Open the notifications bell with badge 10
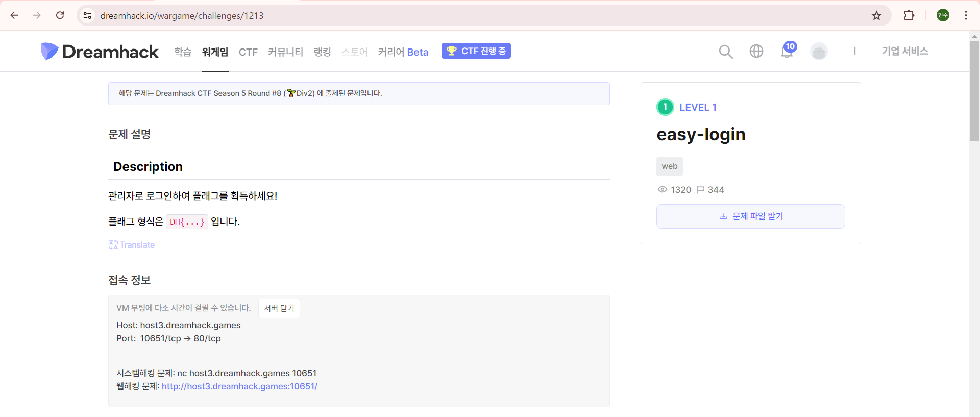 coord(788,51)
